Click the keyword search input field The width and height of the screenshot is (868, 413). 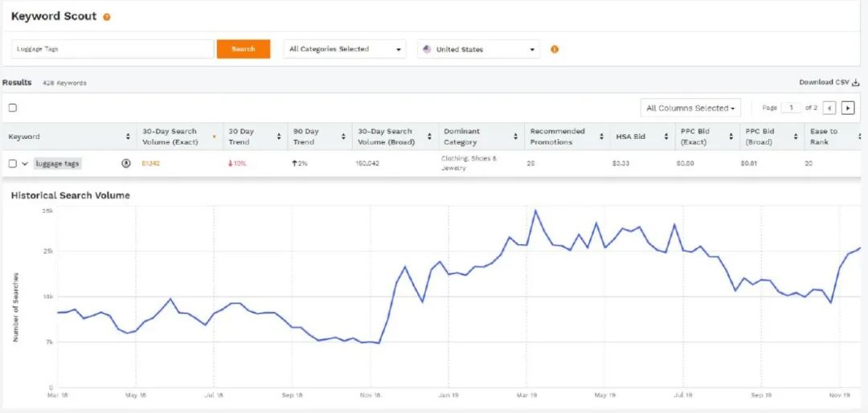[x=113, y=49]
